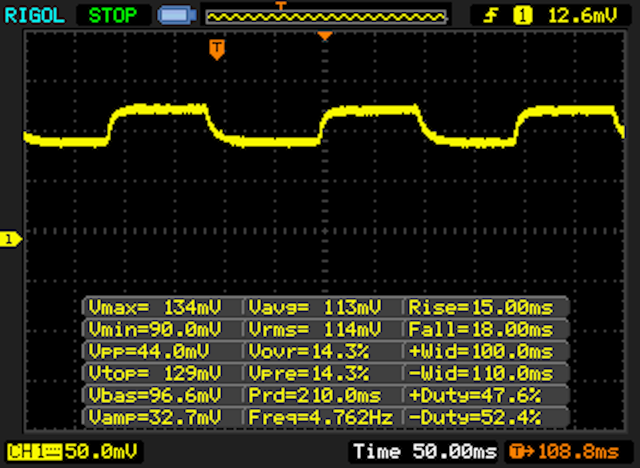Click the Vpp=44.0mV measurement
The height and width of the screenshot is (468, 640).
pyautogui.click(x=149, y=351)
